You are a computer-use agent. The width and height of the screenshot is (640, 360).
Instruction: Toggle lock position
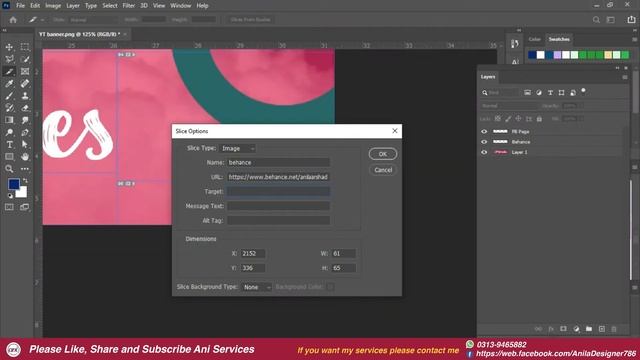click(518, 118)
